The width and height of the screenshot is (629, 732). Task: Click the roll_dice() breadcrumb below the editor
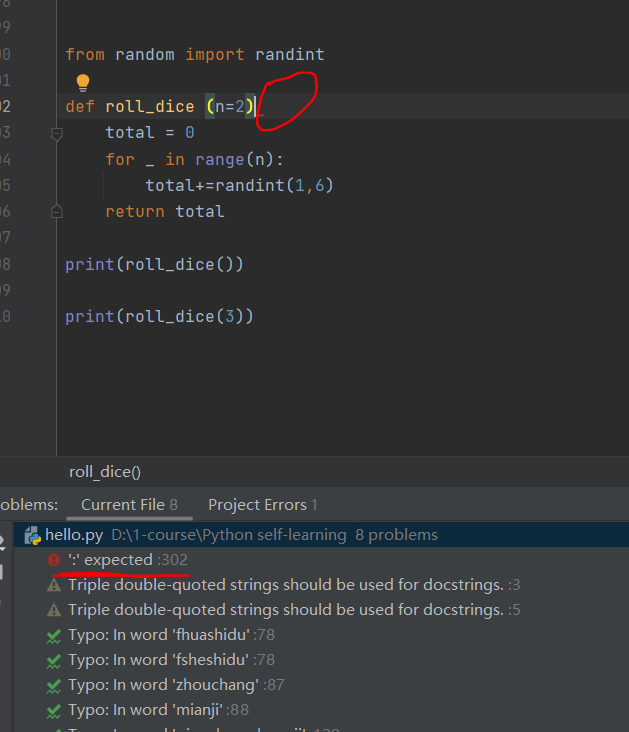tap(105, 472)
